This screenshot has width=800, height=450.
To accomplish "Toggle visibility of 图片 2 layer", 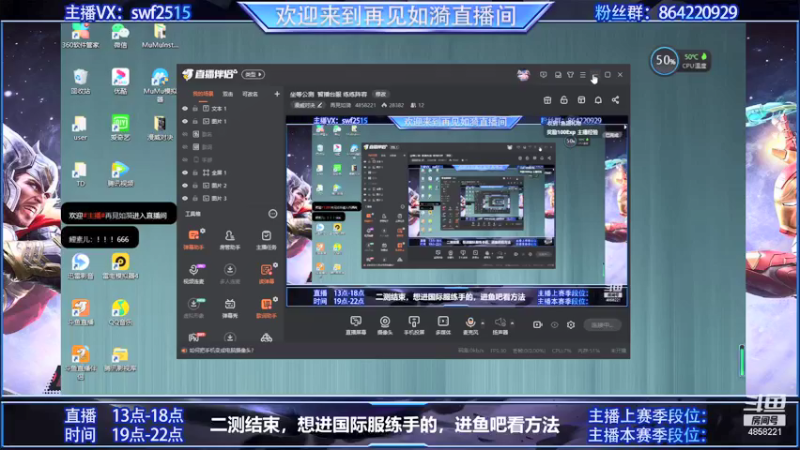I will point(185,186).
